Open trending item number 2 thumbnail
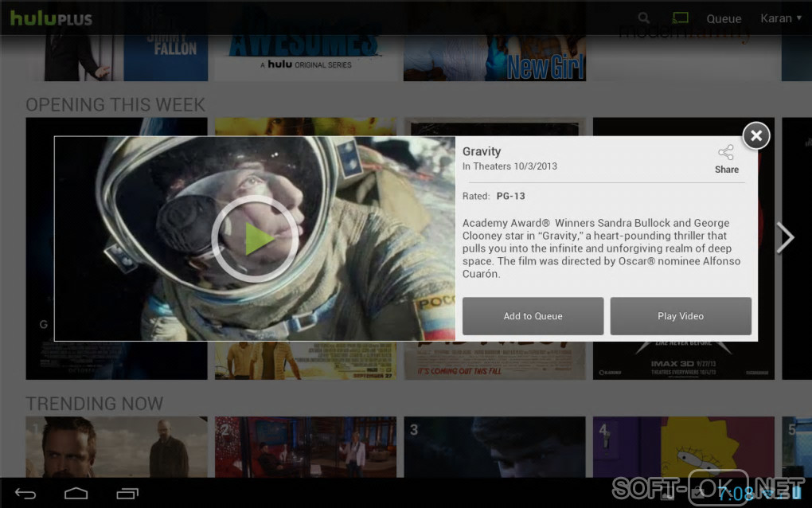This screenshot has width=812, height=508. point(306,447)
